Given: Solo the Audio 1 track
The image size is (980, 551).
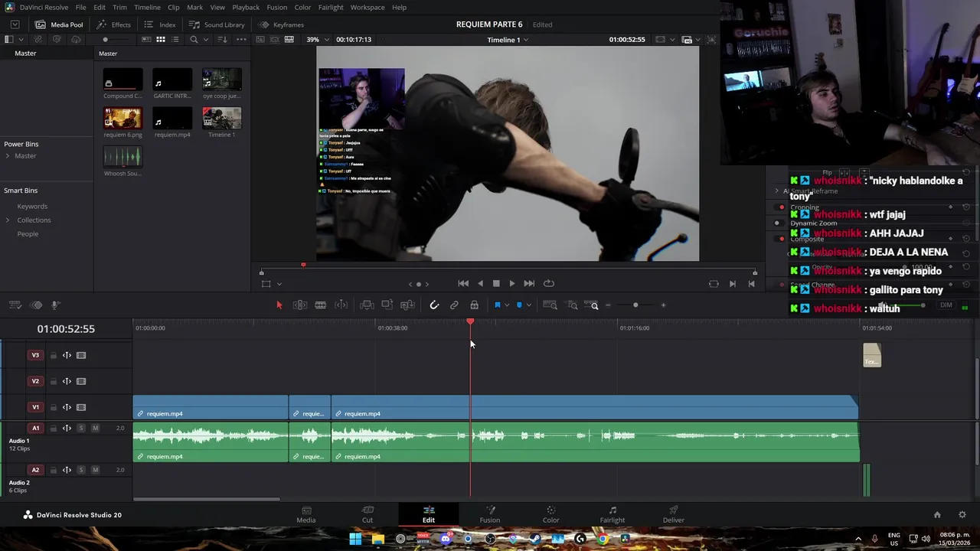Looking at the screenshot, I should [81, 428].
